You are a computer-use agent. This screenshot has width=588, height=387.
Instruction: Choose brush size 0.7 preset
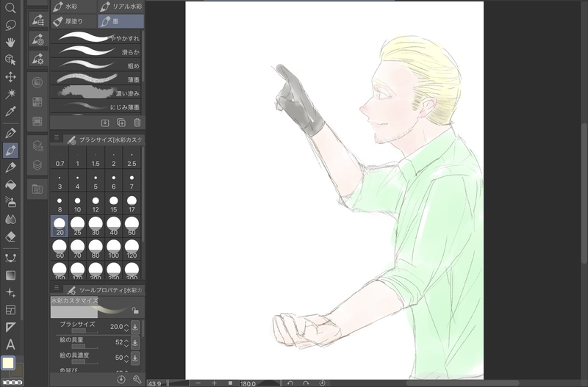(60, 158)
